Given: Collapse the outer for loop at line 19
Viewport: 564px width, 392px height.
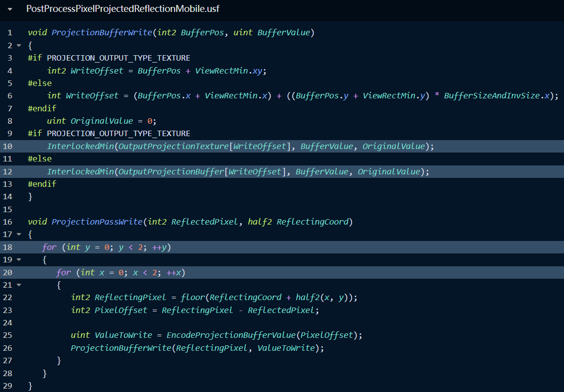Looking at the screenshot, I should click(x=19, y=260).
